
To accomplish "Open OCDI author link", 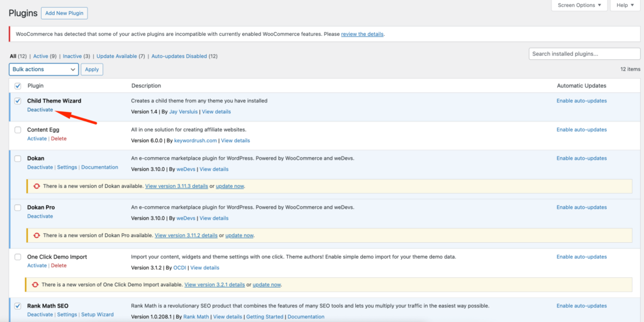I will (x=179, y=268).
